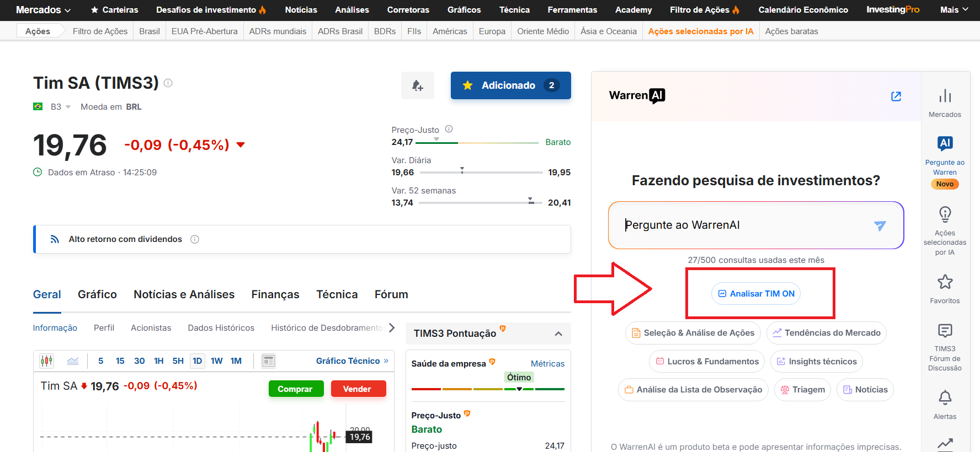Click the trend chart icon at sidebar bottom
The width and height of the screenshot is (980, 452).
[x=945, y=443]
